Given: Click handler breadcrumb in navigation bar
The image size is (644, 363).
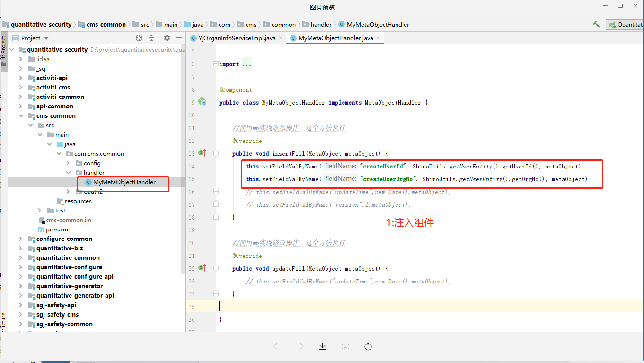Looking at the screenshot, I should coord(318,25).
